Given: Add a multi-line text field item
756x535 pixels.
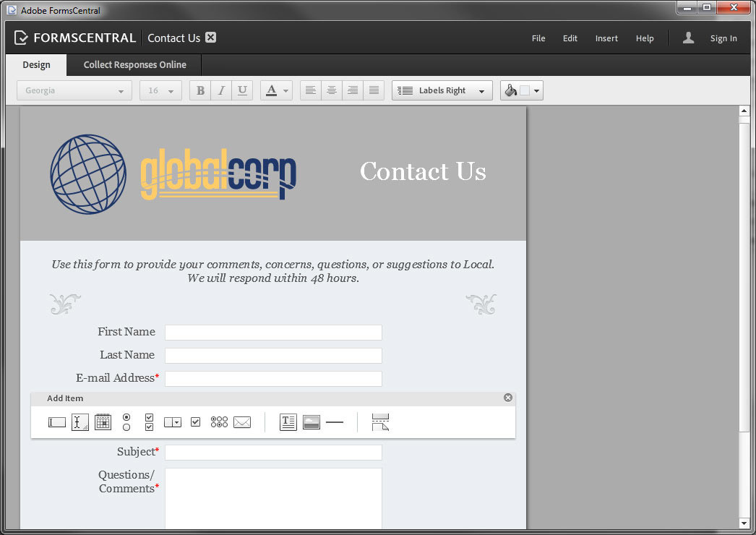Looking at the screenshot, I should coord(80,423).
